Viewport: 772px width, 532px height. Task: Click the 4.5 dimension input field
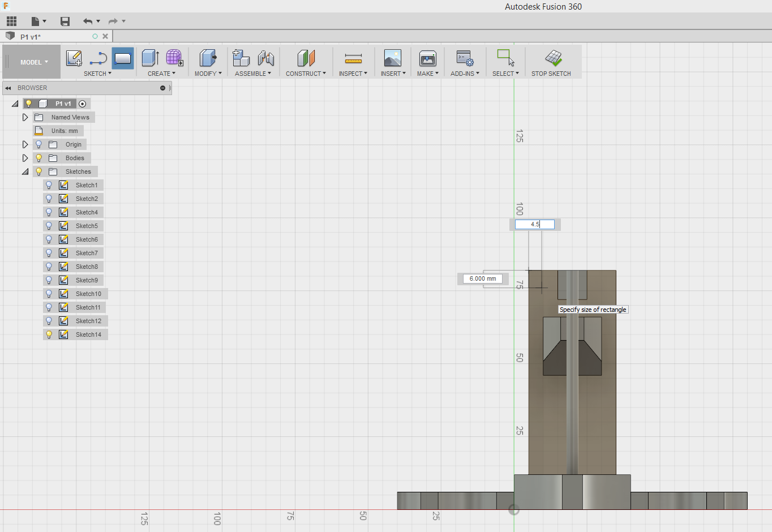pyautogui.click(x=534, y=224)
